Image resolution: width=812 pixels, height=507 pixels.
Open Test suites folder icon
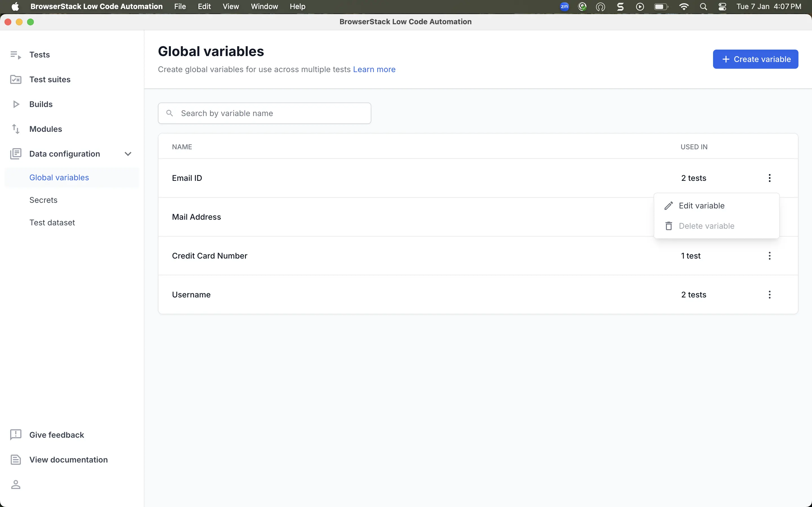point(16,79)
